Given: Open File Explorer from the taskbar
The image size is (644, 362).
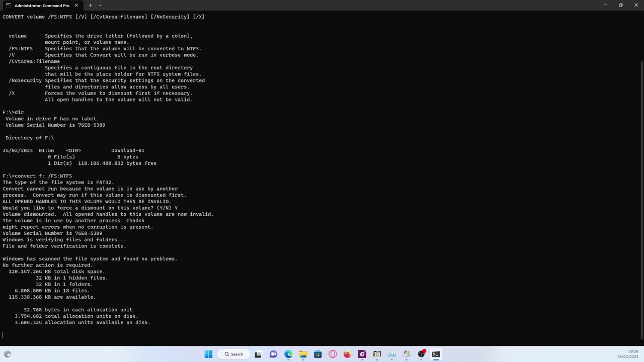Looking at the screenshot, I should 303,354.
